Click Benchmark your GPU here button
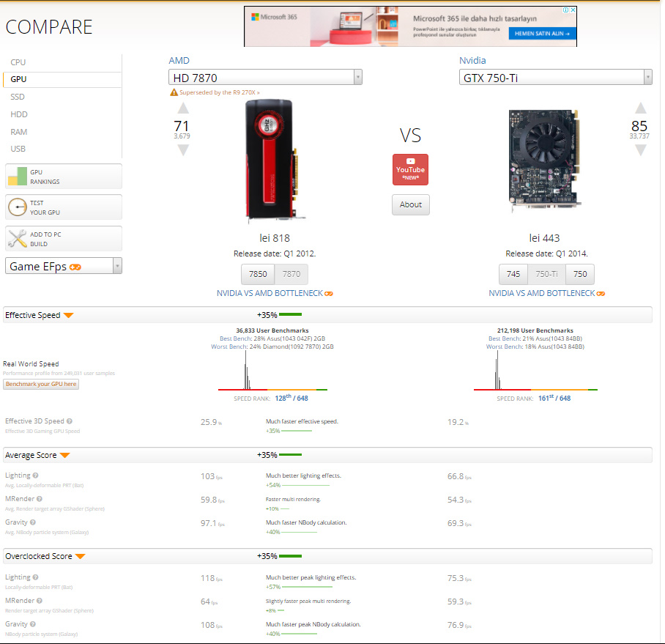 (x=41, y=384)
